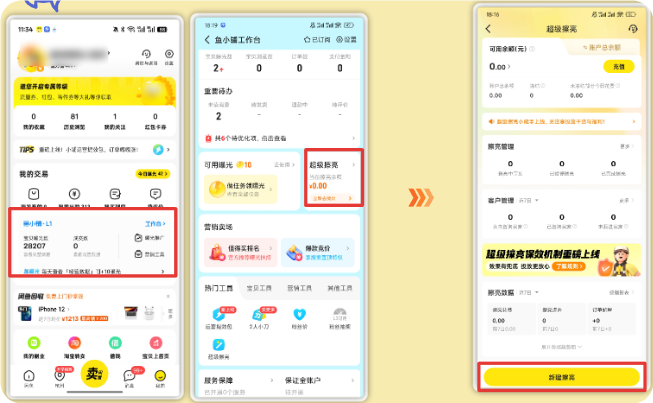Tap the orange button on 超级擦亮 promo banner
This screenshot has height=403, width=653.
(569, 266)
